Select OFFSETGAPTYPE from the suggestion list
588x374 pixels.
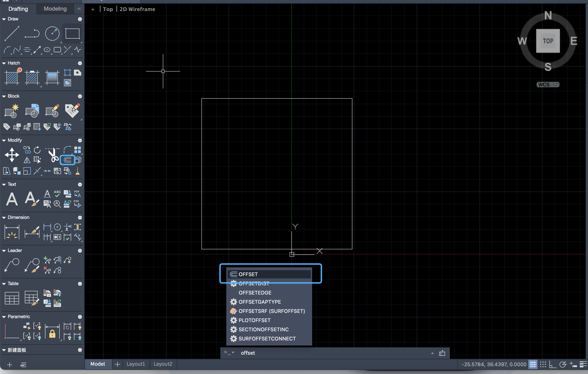(x=269, y=302)
